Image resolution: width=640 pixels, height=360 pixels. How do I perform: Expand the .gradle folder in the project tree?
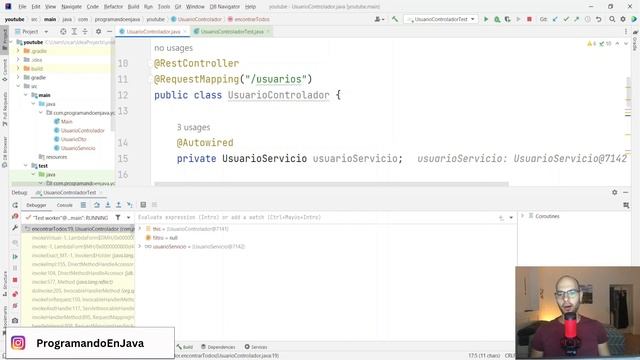18,51
